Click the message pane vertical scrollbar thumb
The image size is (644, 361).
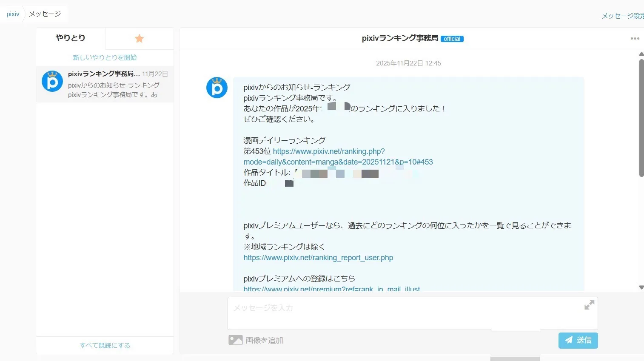point(641,118)
